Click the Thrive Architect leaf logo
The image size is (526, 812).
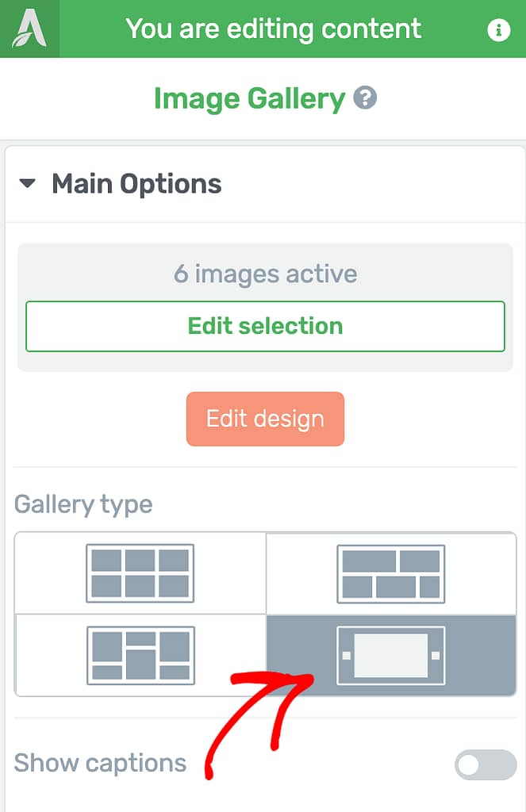coord(29,29)
